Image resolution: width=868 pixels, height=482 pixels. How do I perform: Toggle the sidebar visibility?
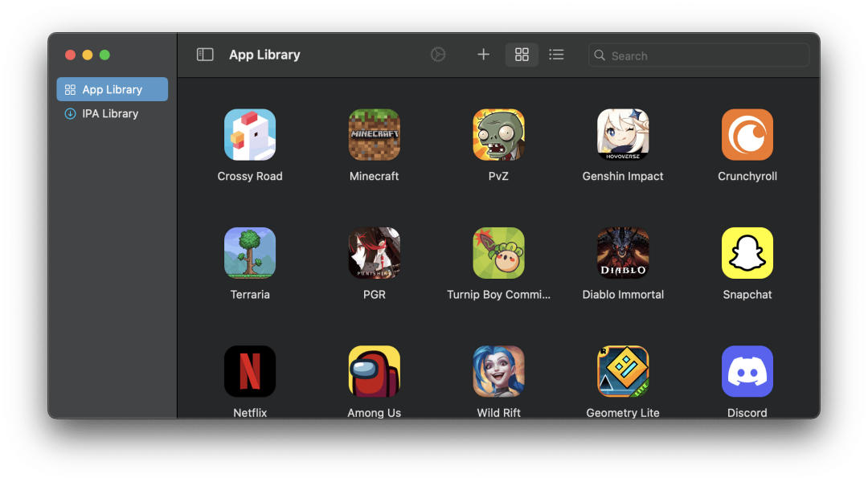tap(205, 54)
